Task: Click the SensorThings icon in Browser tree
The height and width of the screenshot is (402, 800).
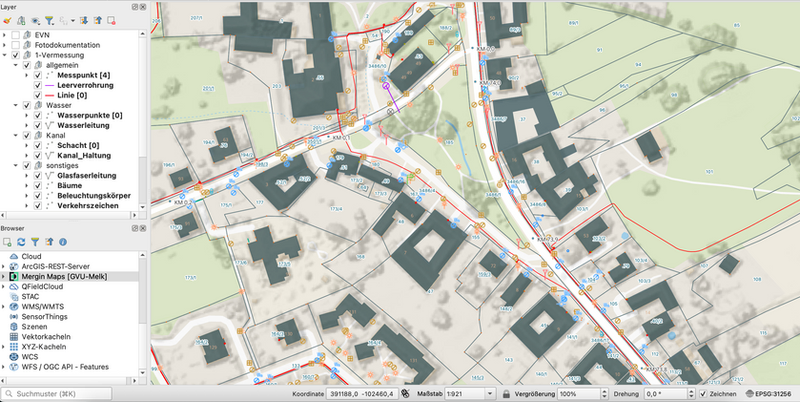Action: click(x=14, y=317)
